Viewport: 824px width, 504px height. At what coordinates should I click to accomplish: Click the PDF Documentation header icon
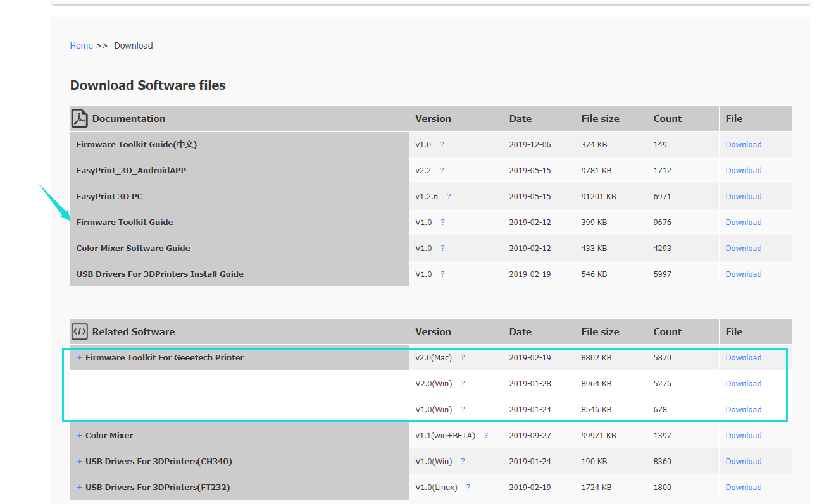[79, 118]
